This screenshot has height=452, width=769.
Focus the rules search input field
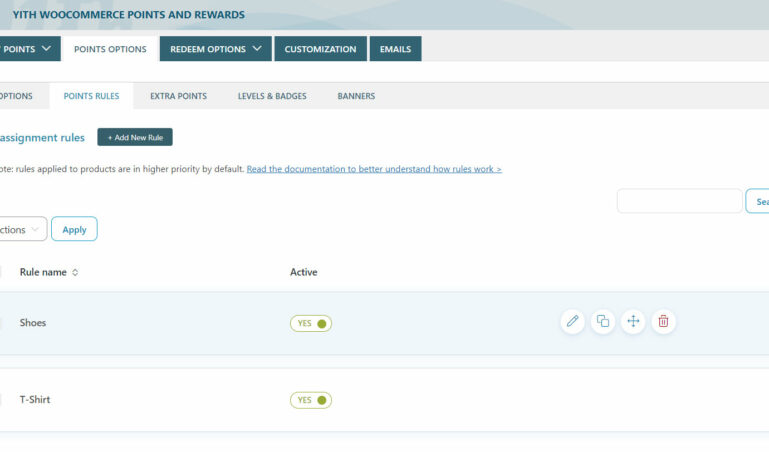[x=680, y=201]
